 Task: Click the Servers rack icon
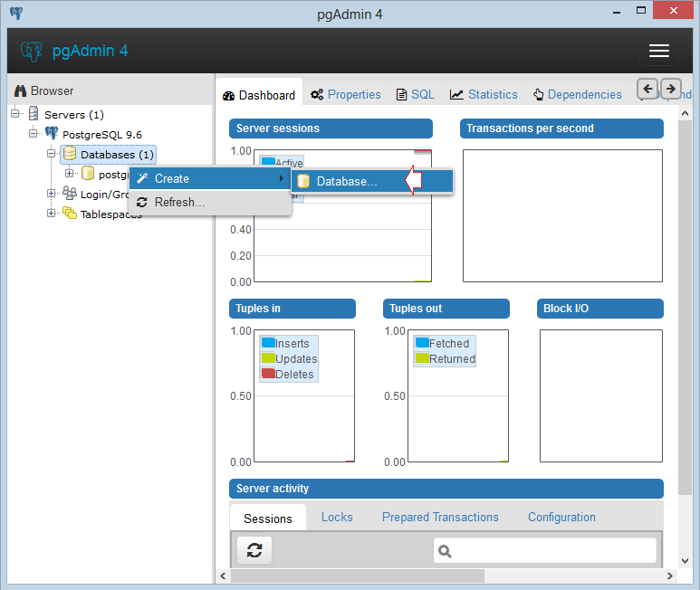click(x=34, y=113)
